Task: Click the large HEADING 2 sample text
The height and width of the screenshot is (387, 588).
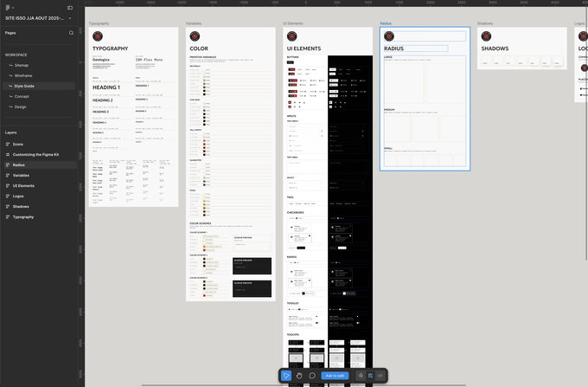Action: click(x=102, y=100)
